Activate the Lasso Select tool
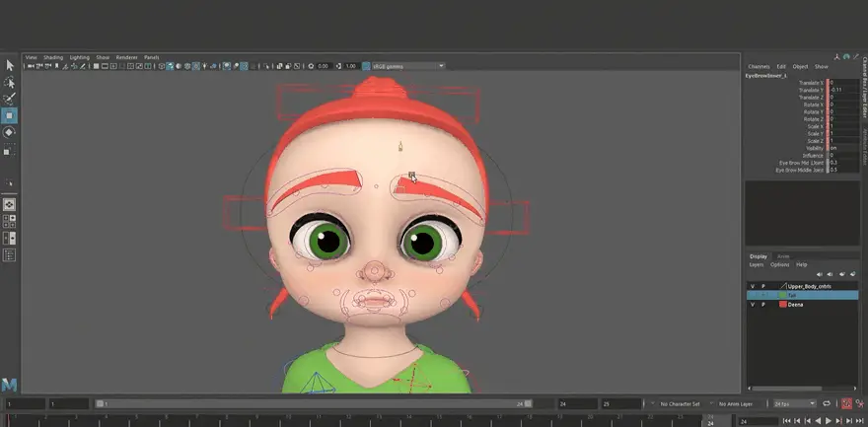 coord(10,83)
